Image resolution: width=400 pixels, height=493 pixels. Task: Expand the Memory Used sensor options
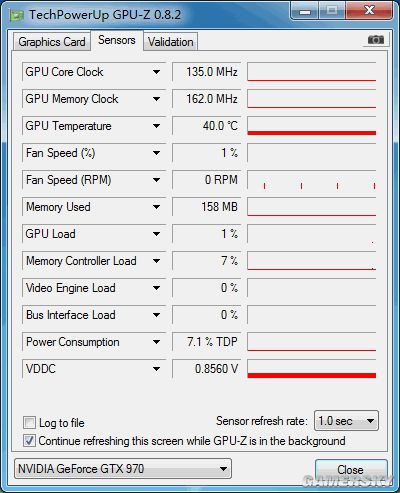tap(156, 207)
